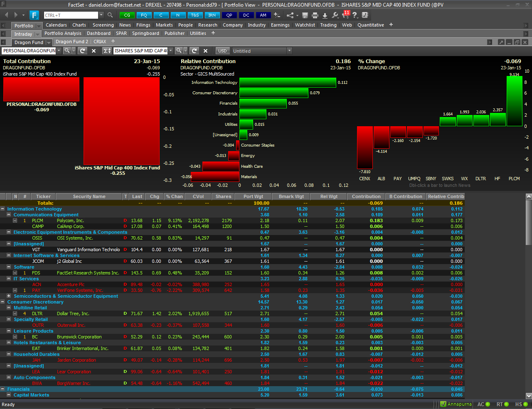Click the Annapurna status checkmark
This screenshot has height=409, width=532.
(x=443, y=404)
